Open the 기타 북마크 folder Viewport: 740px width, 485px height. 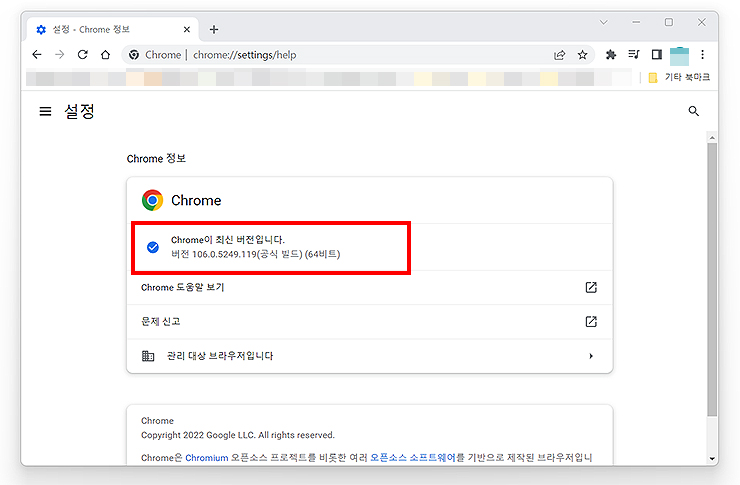click(x=679, y=77)
